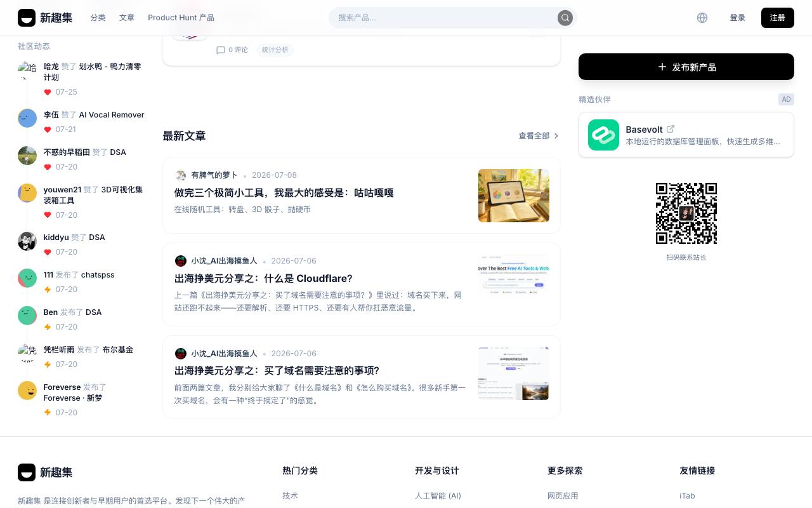Click the 0 评论 comment count

238,50
